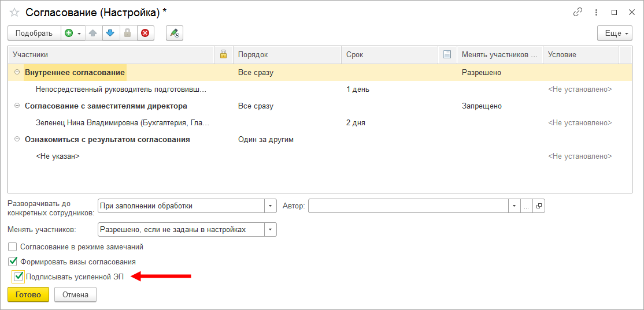
Task: Select the Зеленец Нина Владимировна row
Action: click(123, 123)
